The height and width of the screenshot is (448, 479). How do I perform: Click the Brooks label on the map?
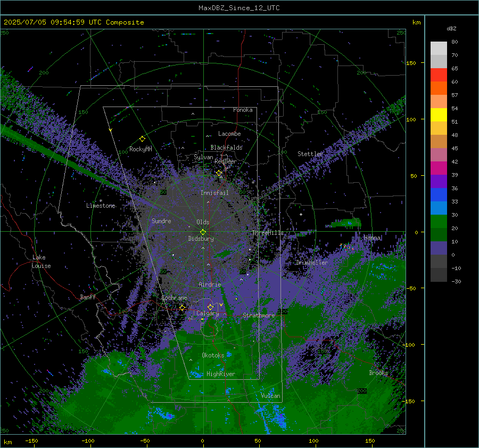point(378,373)
